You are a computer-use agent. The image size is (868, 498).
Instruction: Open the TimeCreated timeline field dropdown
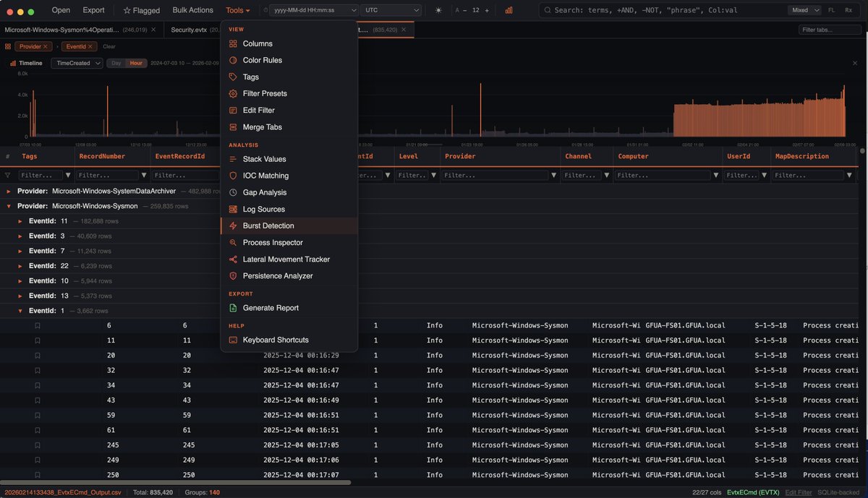point(77,63)
